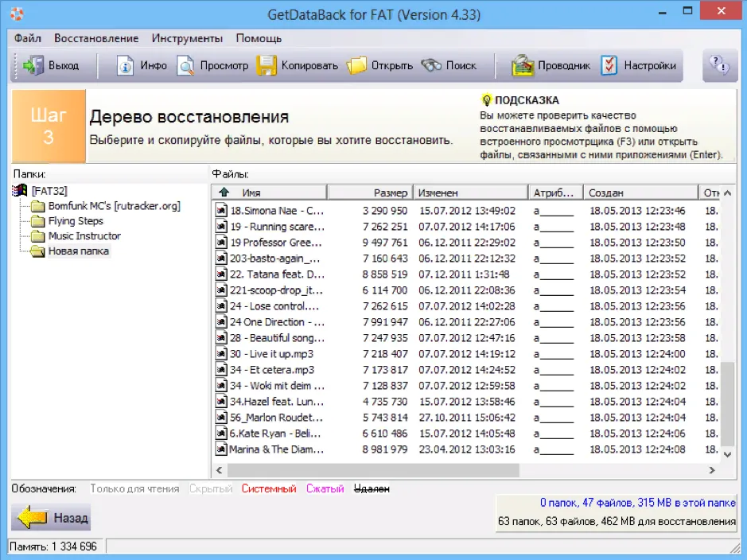Click Копировать to copy files
The width and height of the screenshot is (747, 560).
coord(298,66)
